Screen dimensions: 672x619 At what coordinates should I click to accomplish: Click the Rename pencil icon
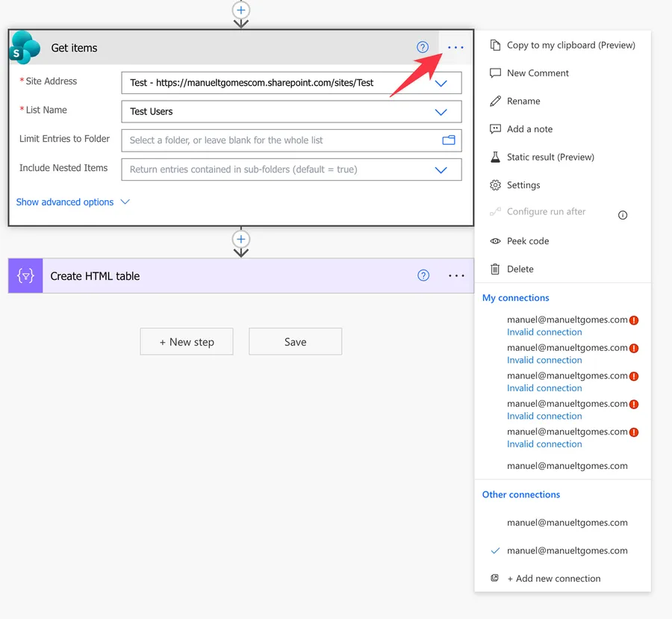495,101
